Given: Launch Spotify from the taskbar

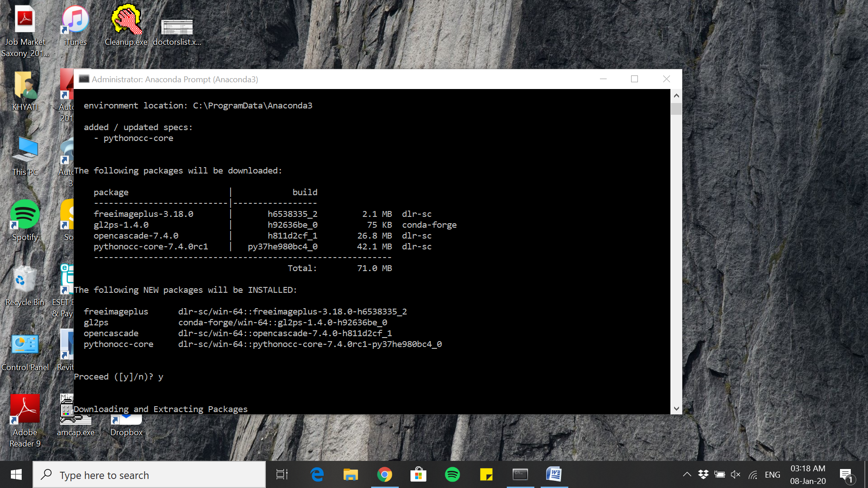Looking at the screenshot, I should pos(452,474).
